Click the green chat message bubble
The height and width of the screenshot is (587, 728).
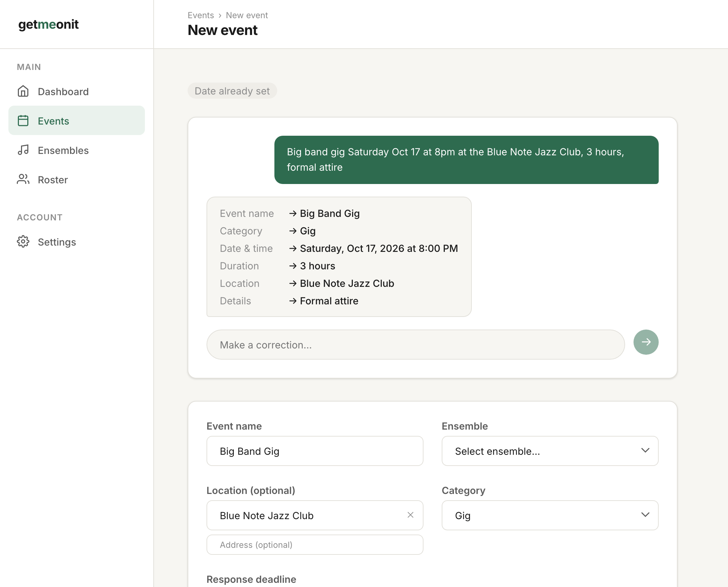[x=466, y=160]
